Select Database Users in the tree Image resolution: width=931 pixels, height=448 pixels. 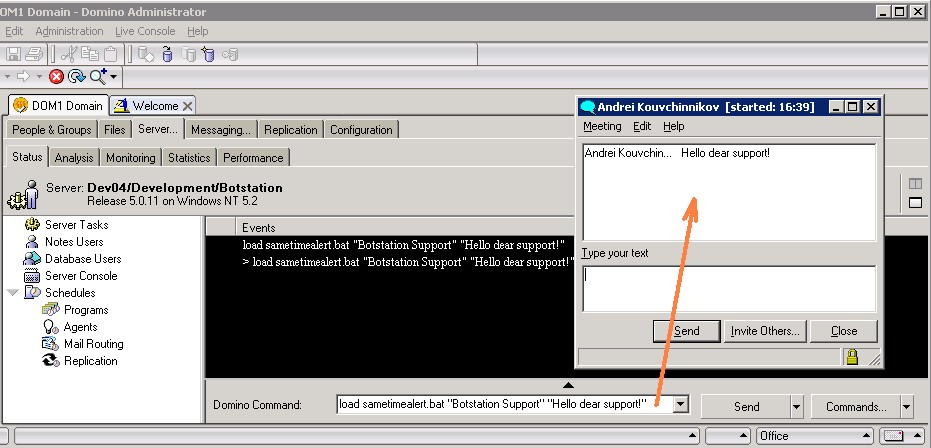[83, 259]
